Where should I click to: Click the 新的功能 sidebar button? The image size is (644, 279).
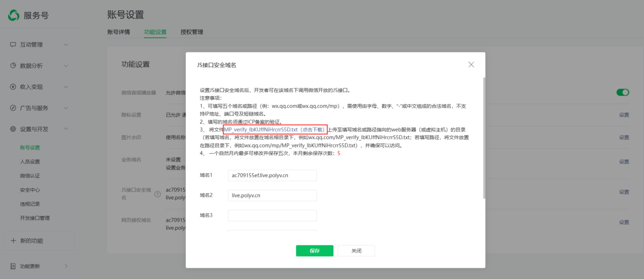pyautogui.click(x=39, y=241)
